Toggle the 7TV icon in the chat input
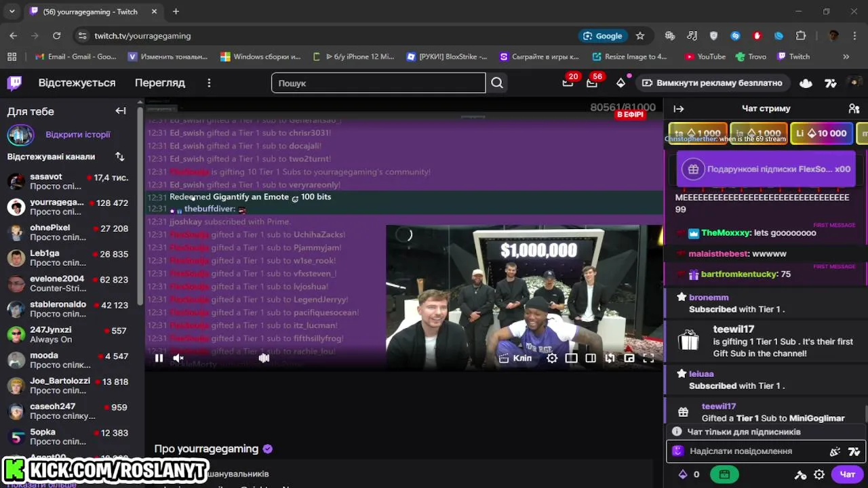The height and width of the screenshot is (488, 868). [854, 451]
